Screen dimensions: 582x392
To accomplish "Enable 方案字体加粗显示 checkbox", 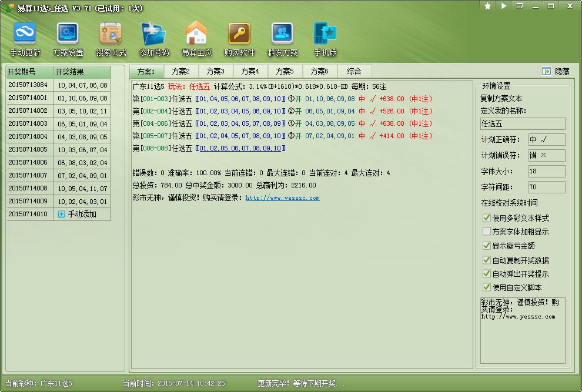I will click(x=486, y=232).
